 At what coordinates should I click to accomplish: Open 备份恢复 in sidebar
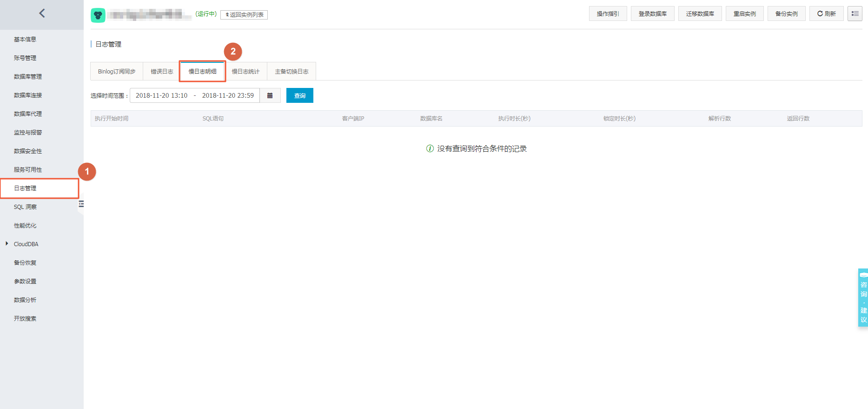tap(25, 262)
